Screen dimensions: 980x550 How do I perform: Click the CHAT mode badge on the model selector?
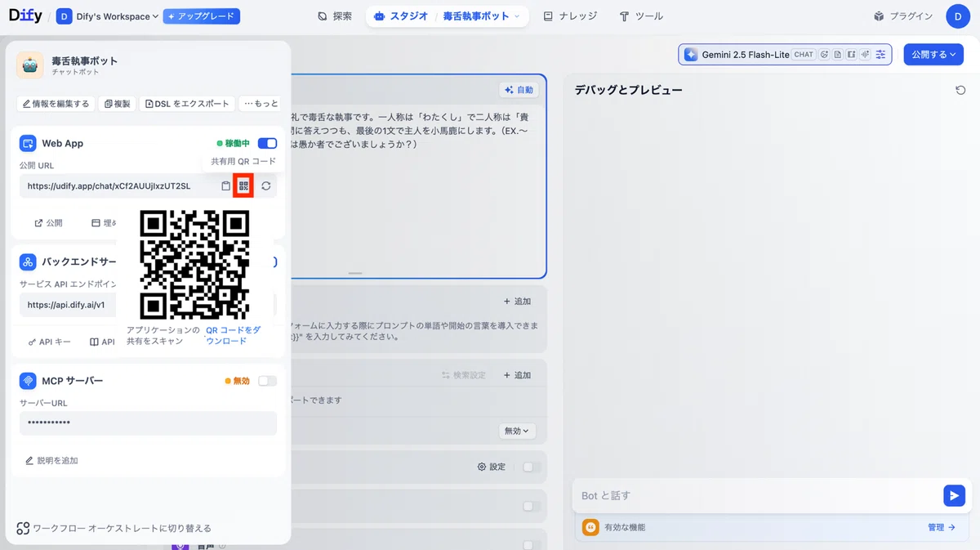pyautogui.click(x=804, y=55)
